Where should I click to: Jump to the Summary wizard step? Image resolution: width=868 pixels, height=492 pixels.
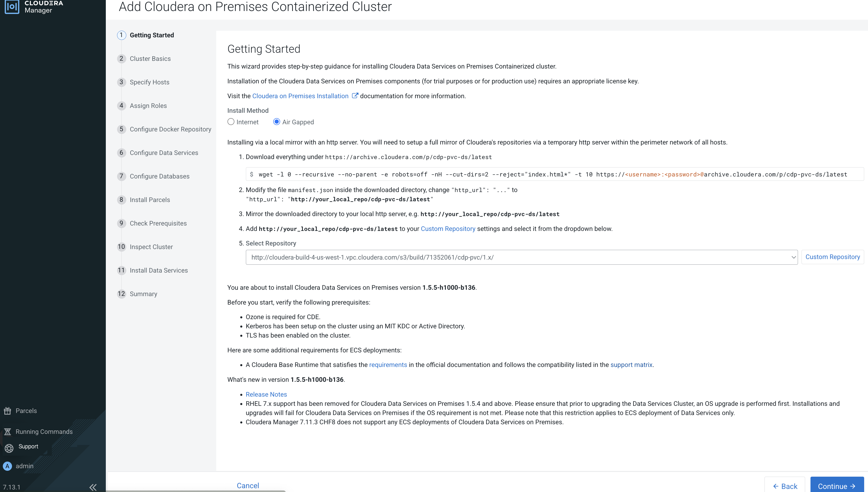tap(143, 294)
